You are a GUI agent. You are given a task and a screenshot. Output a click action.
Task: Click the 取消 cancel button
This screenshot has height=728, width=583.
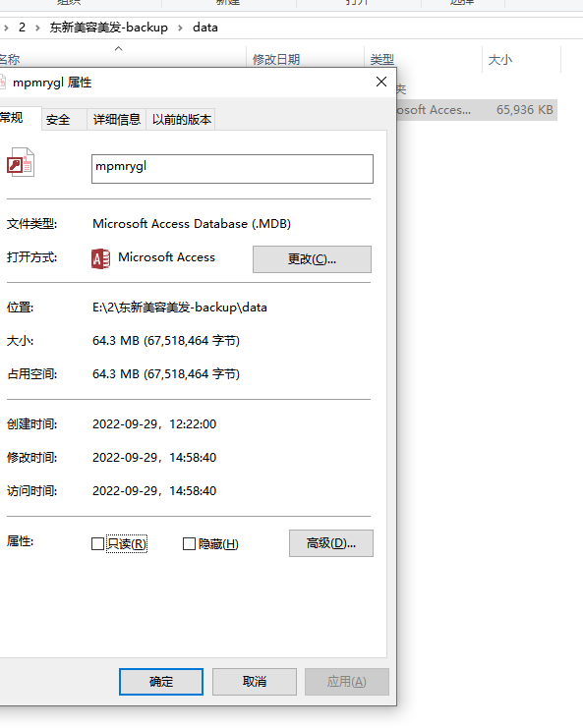[255, 682]
